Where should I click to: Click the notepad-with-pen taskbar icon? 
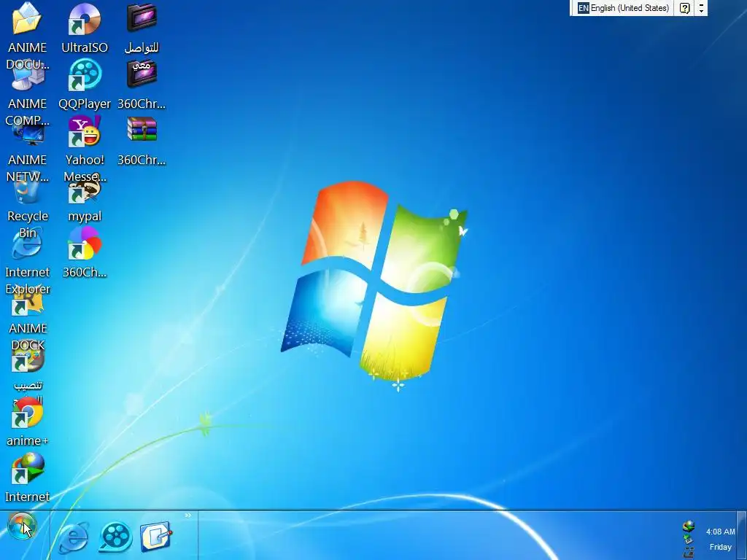156,537
